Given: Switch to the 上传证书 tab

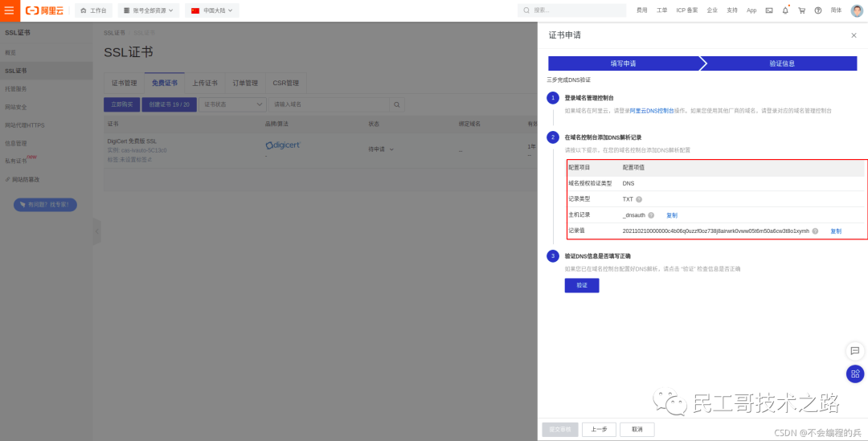Looking at the screenshot, I should [x=205, y=83].
